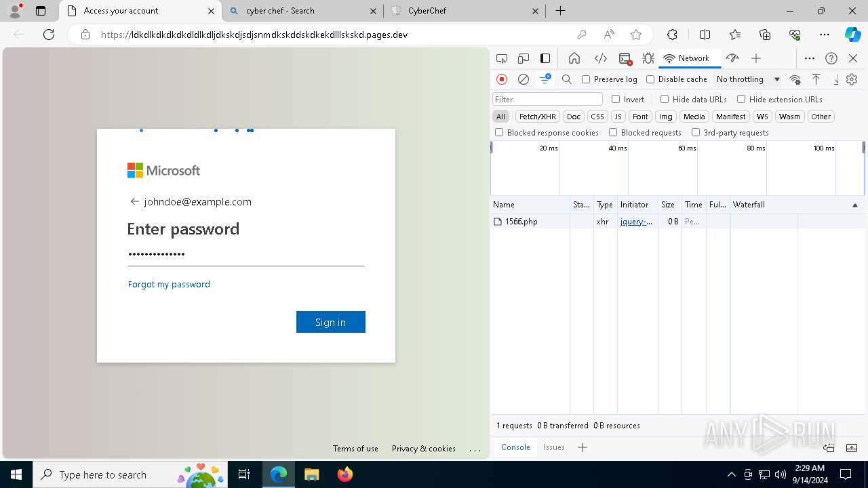Check Hide extension URLs
The image size is (868, 488).
click(x=741, y=99)
